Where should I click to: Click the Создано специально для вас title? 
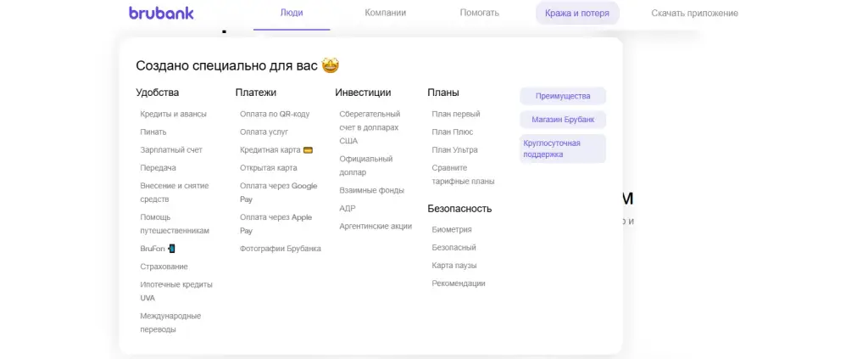[x=237, y=66]
